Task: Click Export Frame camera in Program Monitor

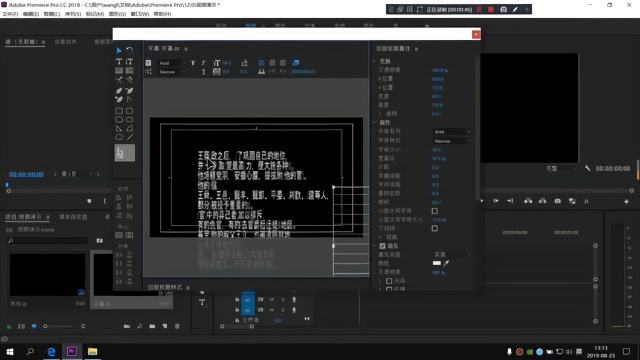Action: pos(558,201)
